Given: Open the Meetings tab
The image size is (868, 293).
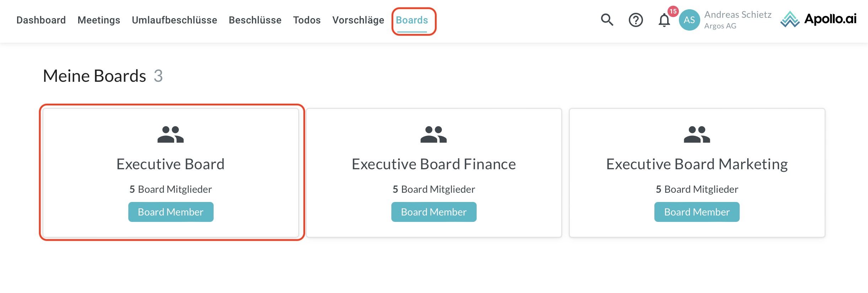Looking at the screenshot, I should point(99,20).
